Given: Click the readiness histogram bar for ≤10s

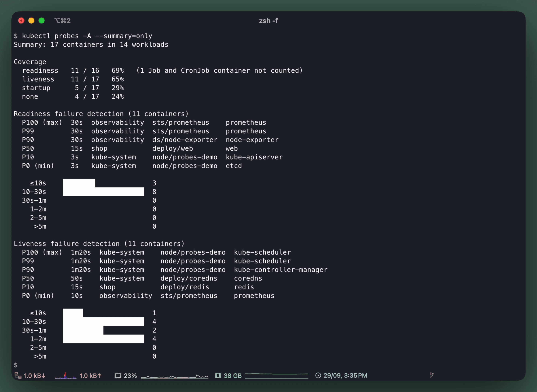Looking at the screenshot, I should click(79, 183).
